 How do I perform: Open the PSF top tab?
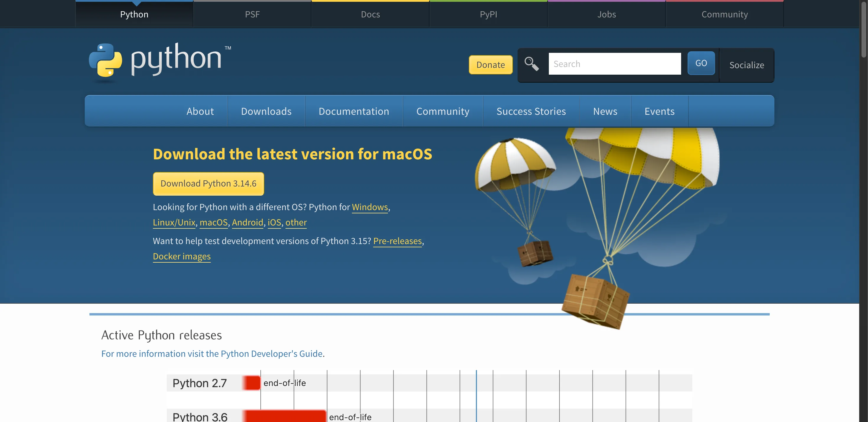pos(252,14)
